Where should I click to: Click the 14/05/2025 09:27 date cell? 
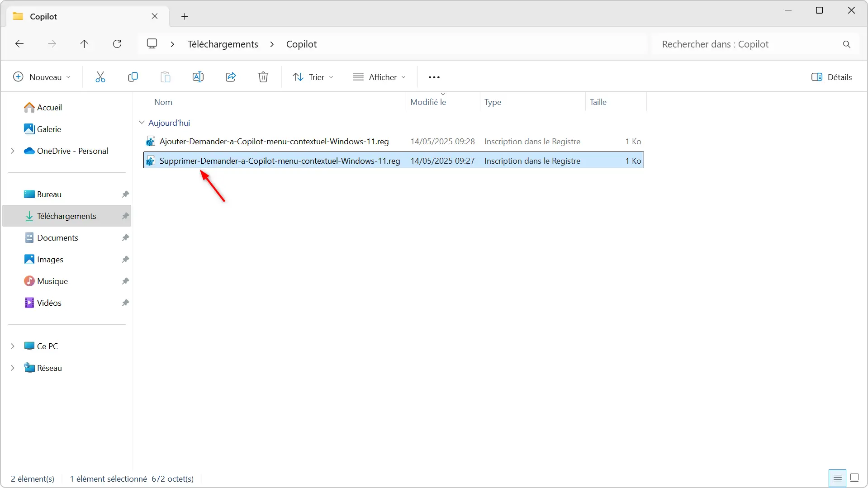click(x=442, y=161)
